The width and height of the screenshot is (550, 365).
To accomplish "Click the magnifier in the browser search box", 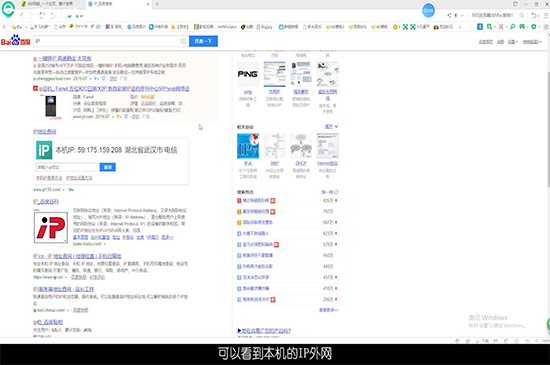I will point(522,15).
